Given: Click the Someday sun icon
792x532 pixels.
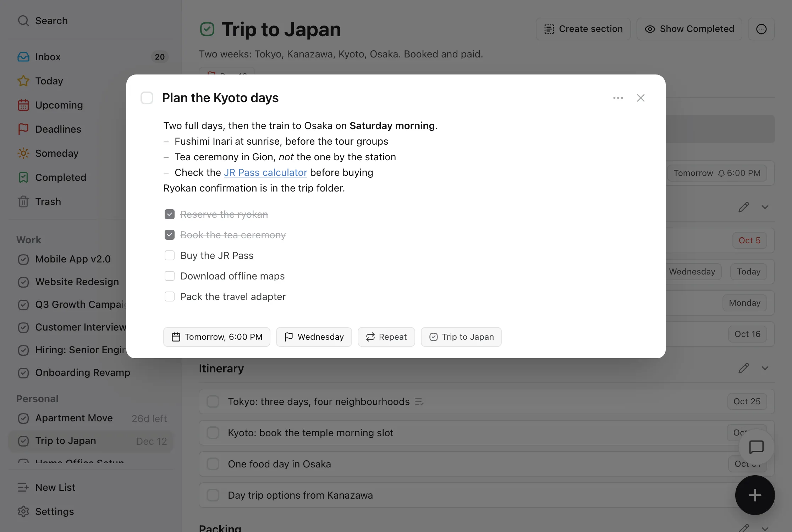Looking at the screenshot, I should tap(23, 153).
